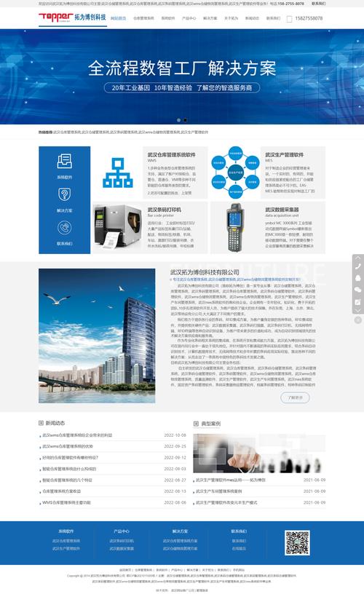
Task: Click QQ icon in floating side toolbar
Action: click(358, 278)
